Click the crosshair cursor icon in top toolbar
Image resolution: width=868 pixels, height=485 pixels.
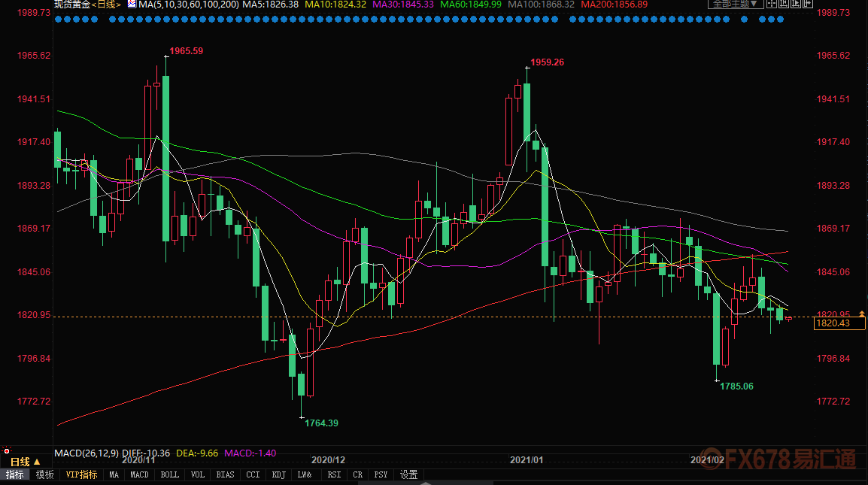pos(772,5)
